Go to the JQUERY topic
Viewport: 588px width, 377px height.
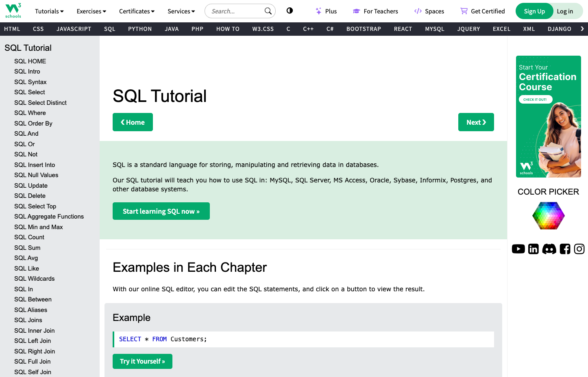coord(468,29)
